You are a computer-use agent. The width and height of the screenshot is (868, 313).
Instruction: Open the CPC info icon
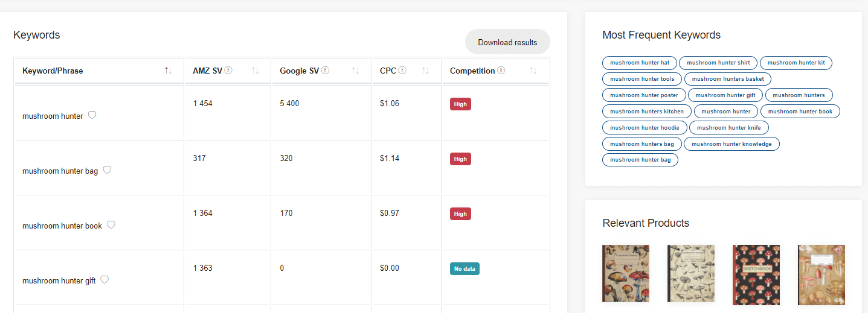[x=403, y=71]
